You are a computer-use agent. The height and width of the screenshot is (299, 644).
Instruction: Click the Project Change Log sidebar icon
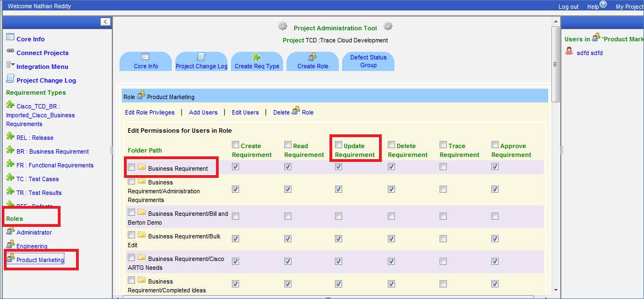(10, 78)
